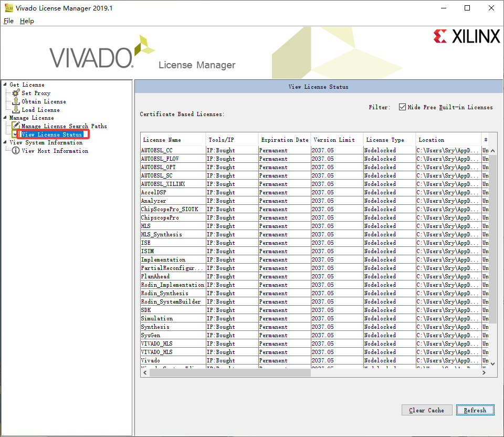The width and height of the screenshot is (504, 437).
Task: Click the vertical scrollbar thumb
Action: point(492,238)
